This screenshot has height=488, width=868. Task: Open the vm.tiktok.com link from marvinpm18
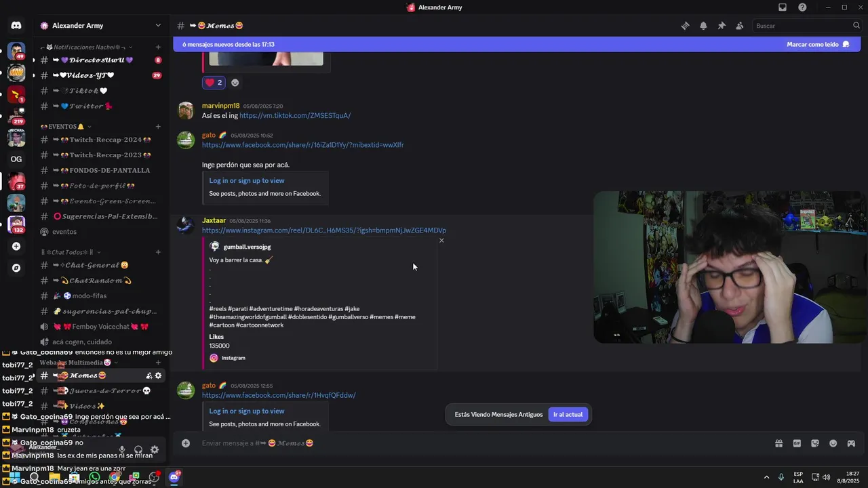pyautogui.click(x=295, y=115)
